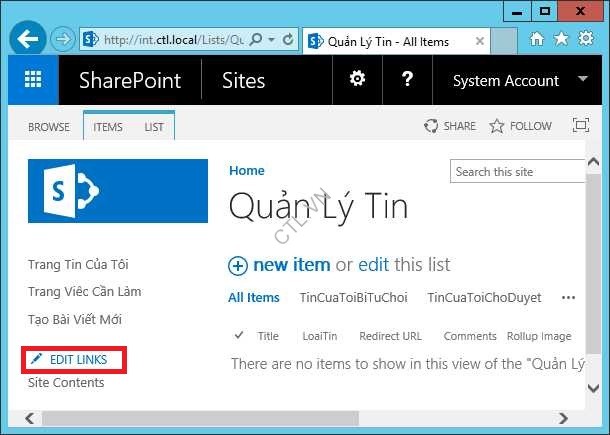The image size is (610, 435).
Task: Click the Help question mark icon
Action: pos(407,80)
